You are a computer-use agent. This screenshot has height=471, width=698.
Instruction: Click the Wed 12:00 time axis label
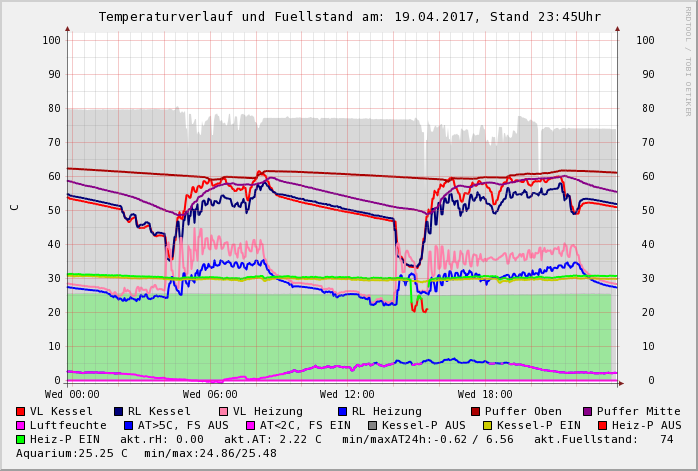click(347, 394)
